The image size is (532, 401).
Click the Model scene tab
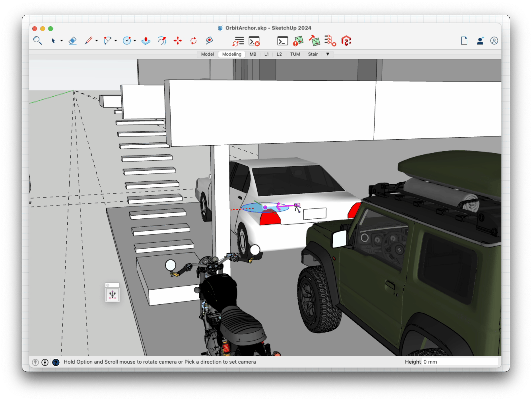tap(207, 54)
